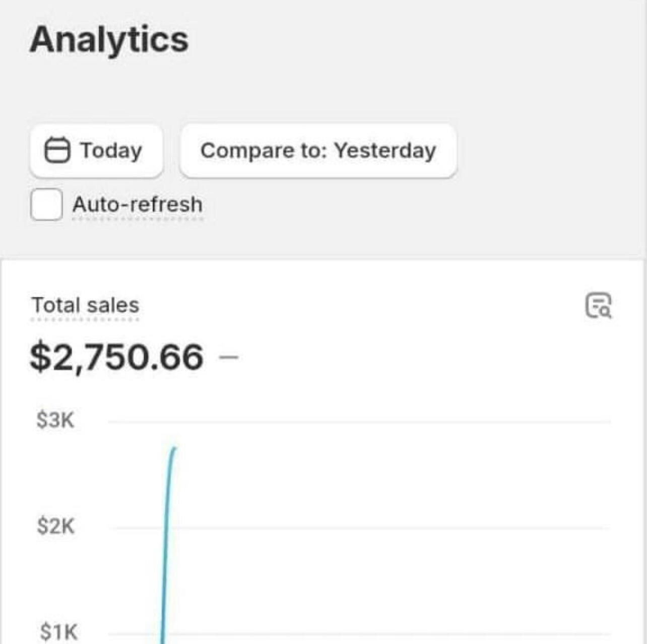
Task: Click the $2,750.66 sales figure
Action: (116, 357)
